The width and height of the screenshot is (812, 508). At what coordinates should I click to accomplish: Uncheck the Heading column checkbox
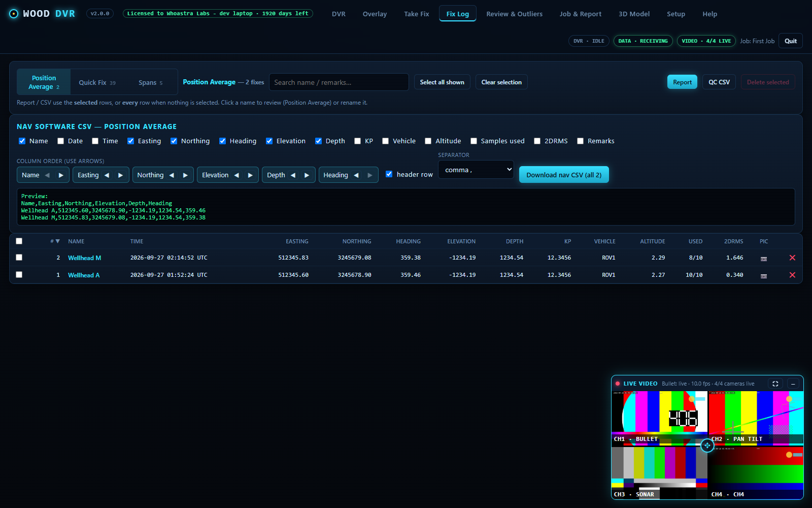(222, 141)
